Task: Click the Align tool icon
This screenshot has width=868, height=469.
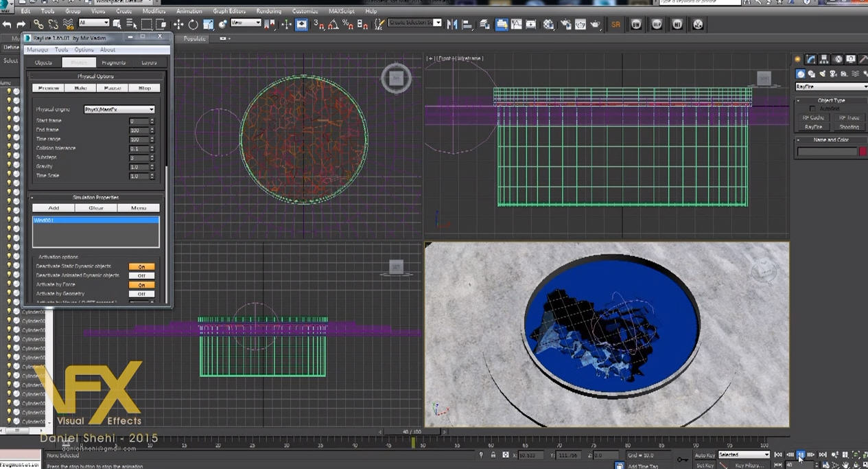Action: [x=468, y=25]
